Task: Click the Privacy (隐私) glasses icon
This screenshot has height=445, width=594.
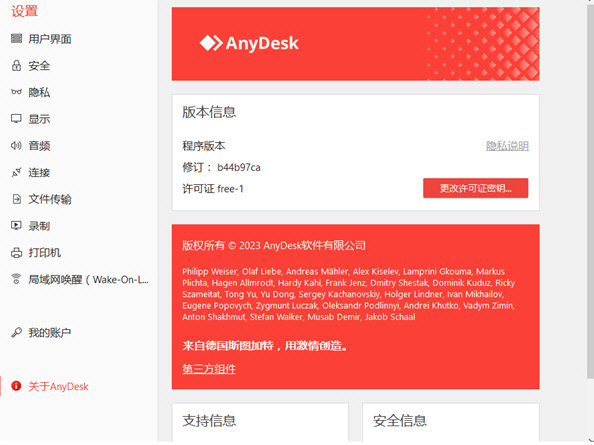Action: 16,92
